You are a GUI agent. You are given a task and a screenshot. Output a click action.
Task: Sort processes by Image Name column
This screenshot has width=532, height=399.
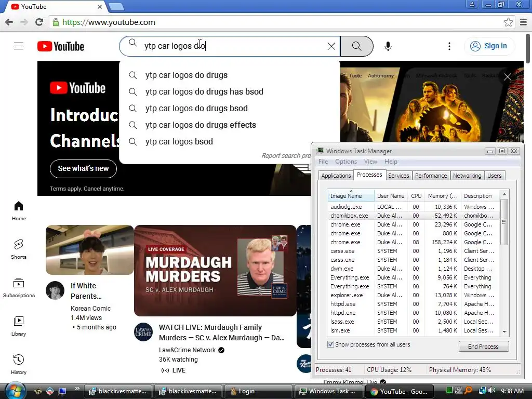[x=351, y=196]
